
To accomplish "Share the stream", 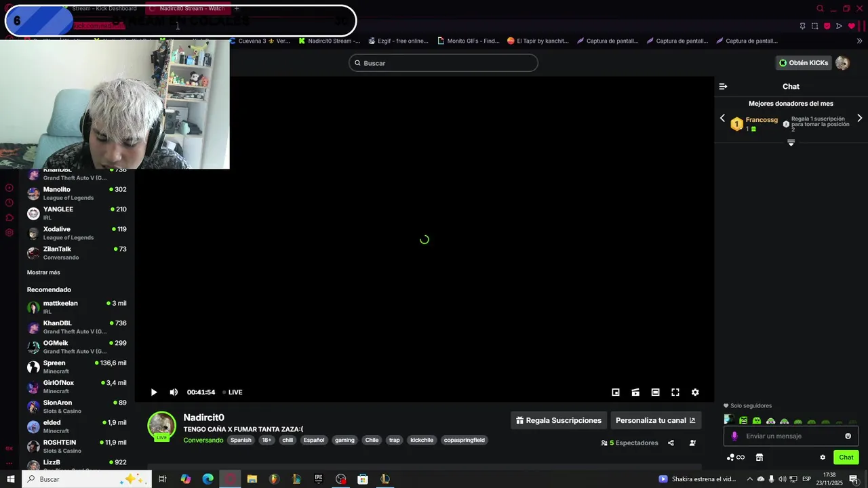I will [x=671, y=443].
